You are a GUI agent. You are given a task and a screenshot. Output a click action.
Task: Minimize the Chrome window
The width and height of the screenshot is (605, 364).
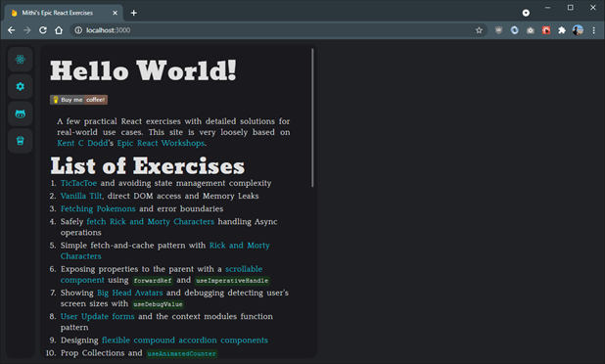tap(547, 8)
